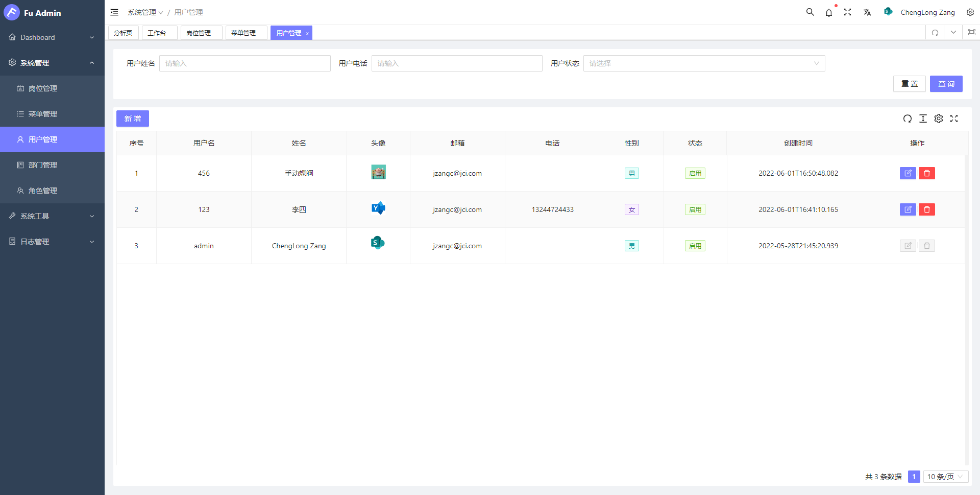Image resolution: width=980 pixels, height=495 pixels.
Task: Maximize content via tab bar fullscreen icon
Action: [x=972, y=33]
